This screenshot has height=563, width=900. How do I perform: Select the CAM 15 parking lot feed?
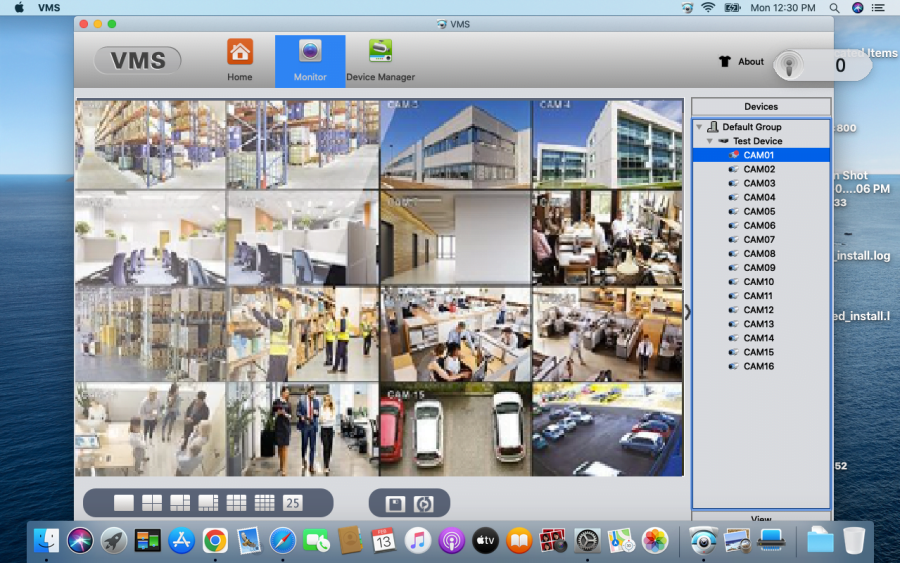coord(455,430)
